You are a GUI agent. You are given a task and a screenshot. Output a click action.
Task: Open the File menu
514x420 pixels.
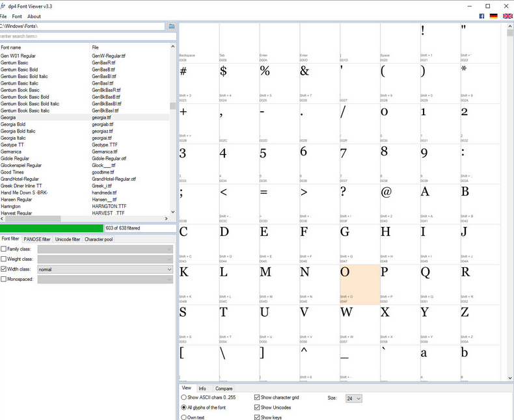pyautogui.click(x=3, y=16)
